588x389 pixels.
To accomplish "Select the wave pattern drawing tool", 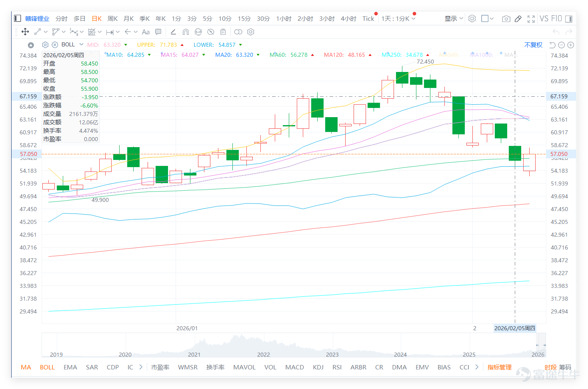I will point(74,32).
